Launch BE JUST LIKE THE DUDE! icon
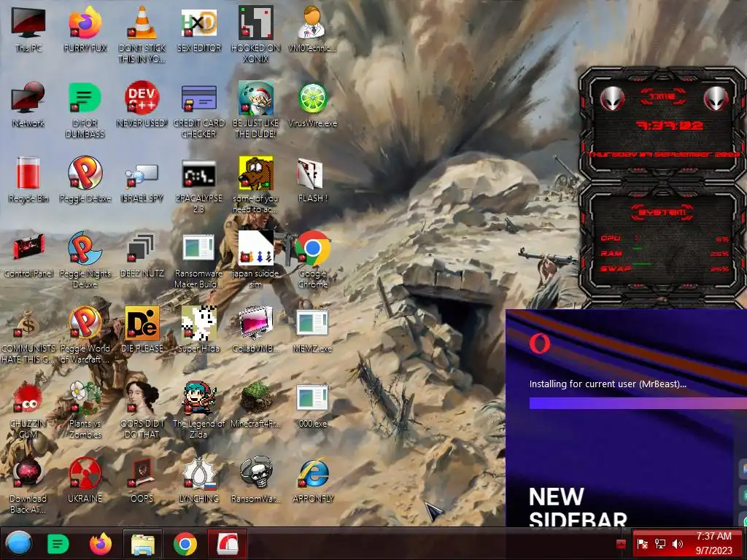The image size is (747, 560). click(256, 109)
